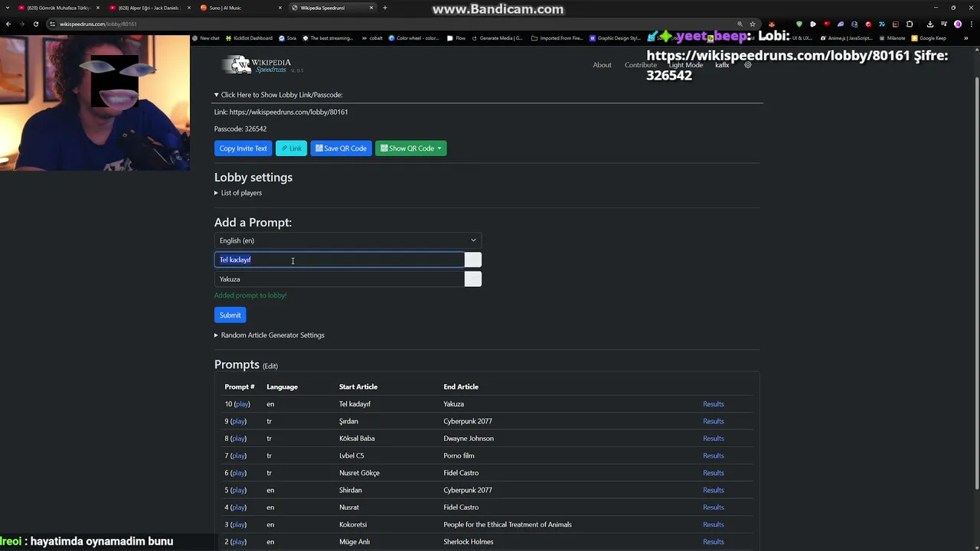
Task: Open the kafix user menu
Action: [722, 65]
